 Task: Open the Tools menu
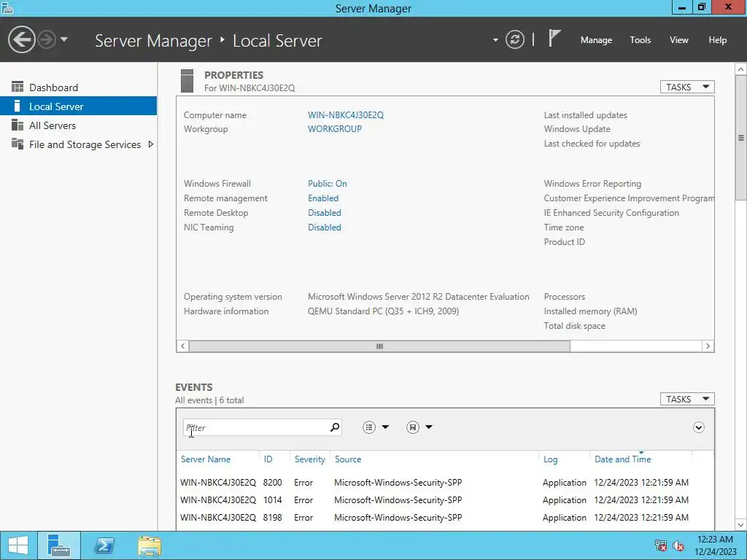coord(640,40)
